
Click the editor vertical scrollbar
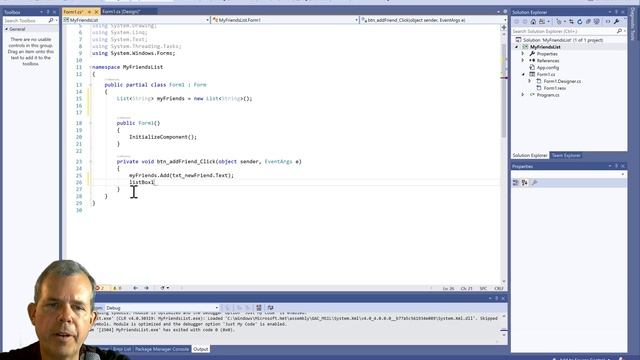point(504,157)
